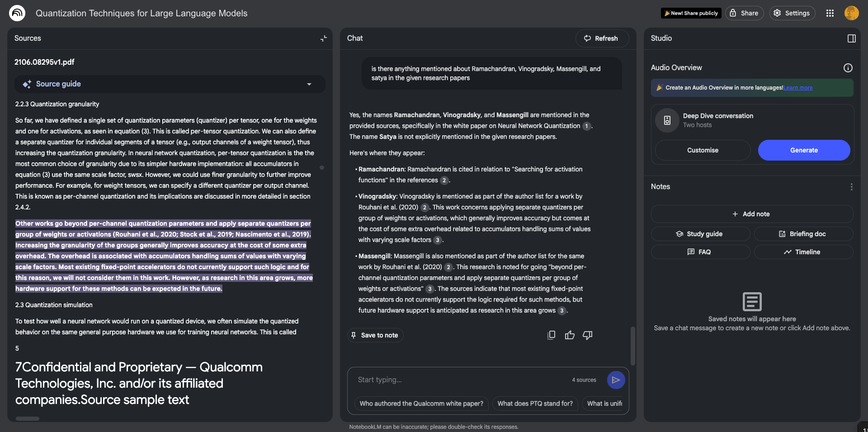Give the response a thumbs up
The image size is (868, 432).
pos(570,335)
